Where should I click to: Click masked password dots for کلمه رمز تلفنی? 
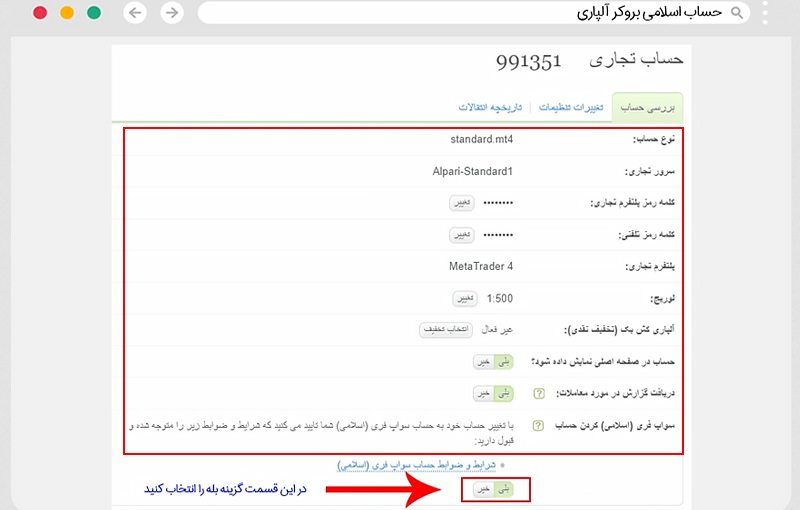(x=498, y=235)
